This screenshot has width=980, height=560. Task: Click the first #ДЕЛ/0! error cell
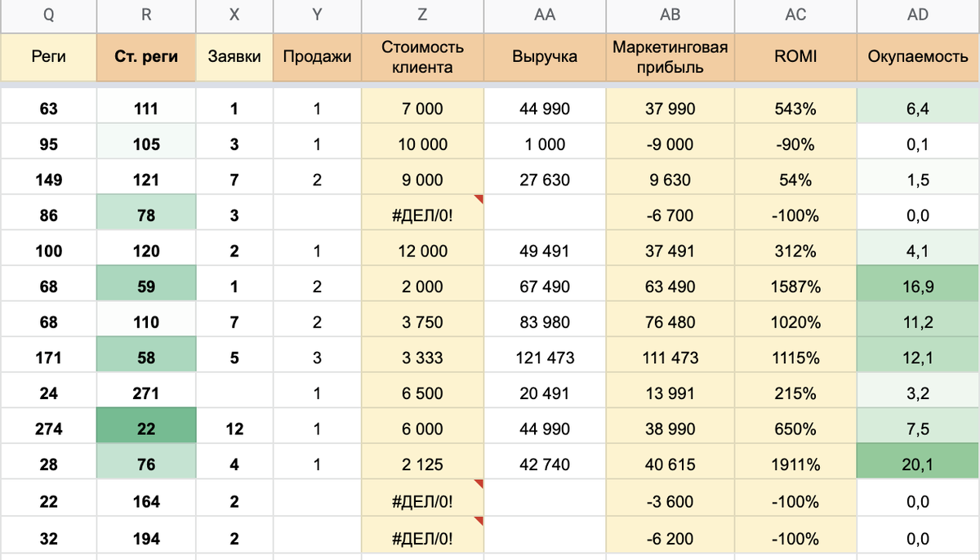coord(422,216)
